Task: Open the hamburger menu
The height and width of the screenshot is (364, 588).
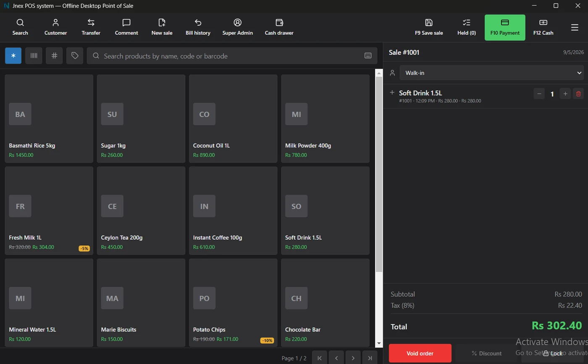Action: tap(575, 27)
